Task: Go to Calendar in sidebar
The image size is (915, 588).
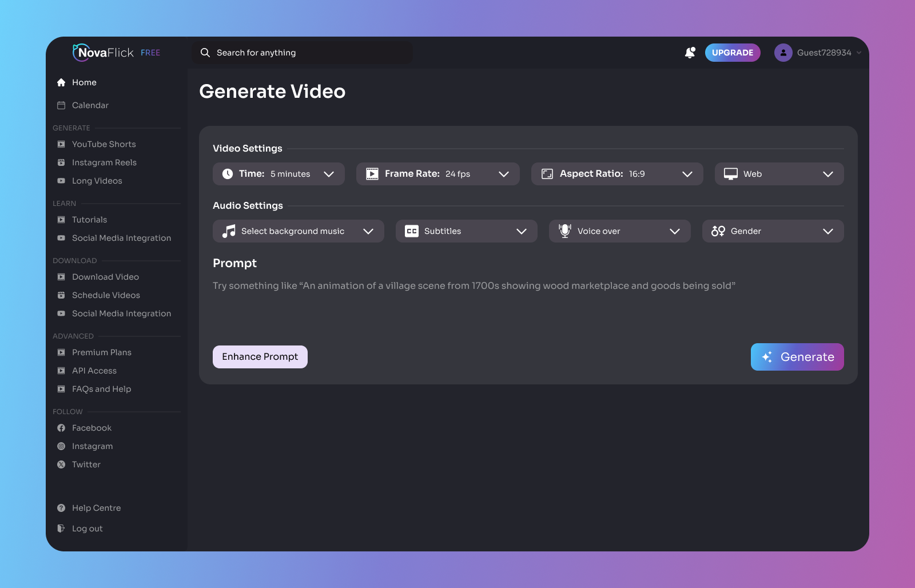Action: tap(90, 105)
